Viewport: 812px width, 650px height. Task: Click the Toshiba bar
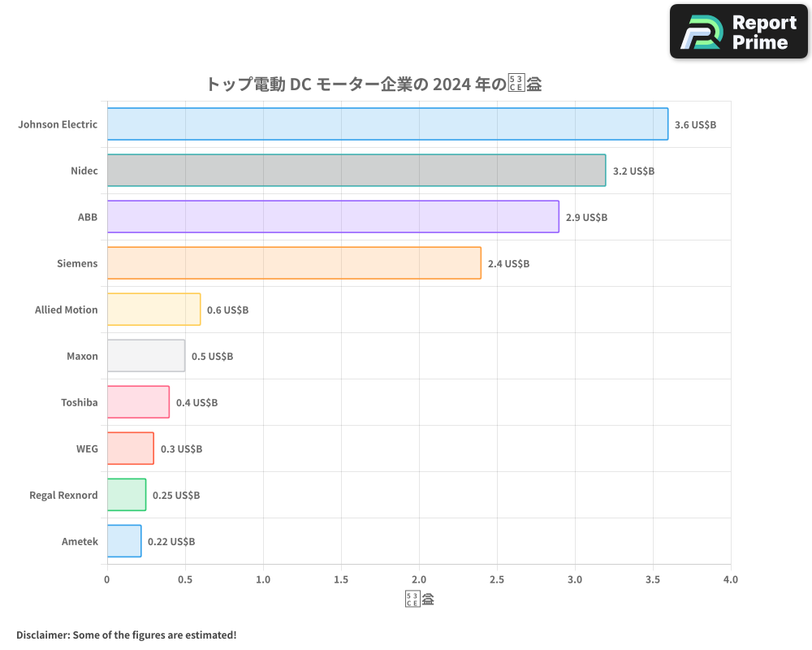click(136, 402)
